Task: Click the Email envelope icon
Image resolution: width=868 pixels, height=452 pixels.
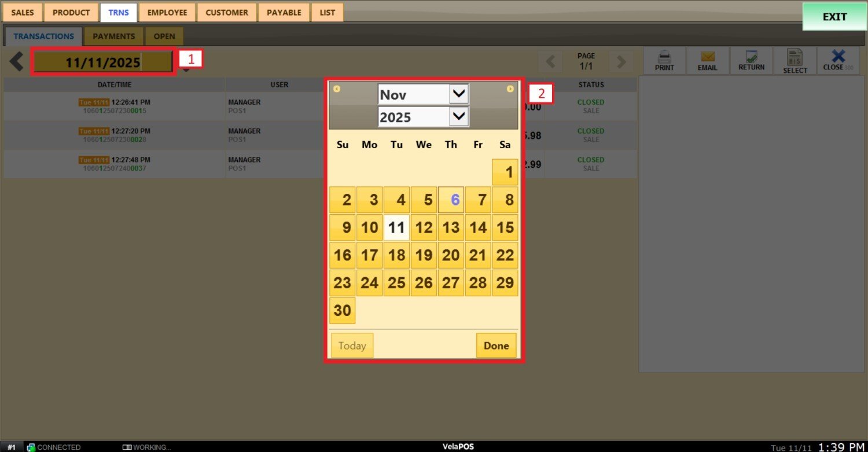Action: tap(707, 57)
